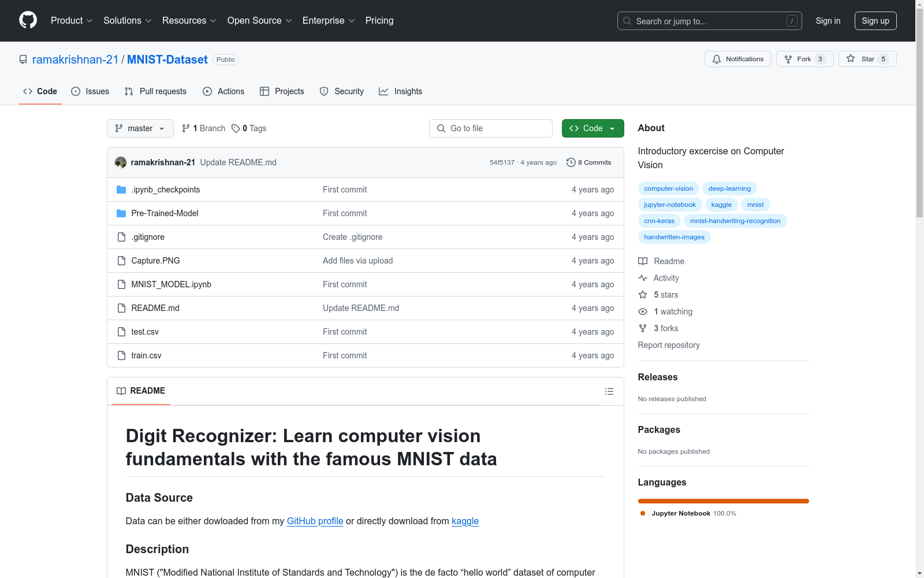Click the commits history clock icon
Viewport: 924px width, 578px height.
click(x=571, y=162)
